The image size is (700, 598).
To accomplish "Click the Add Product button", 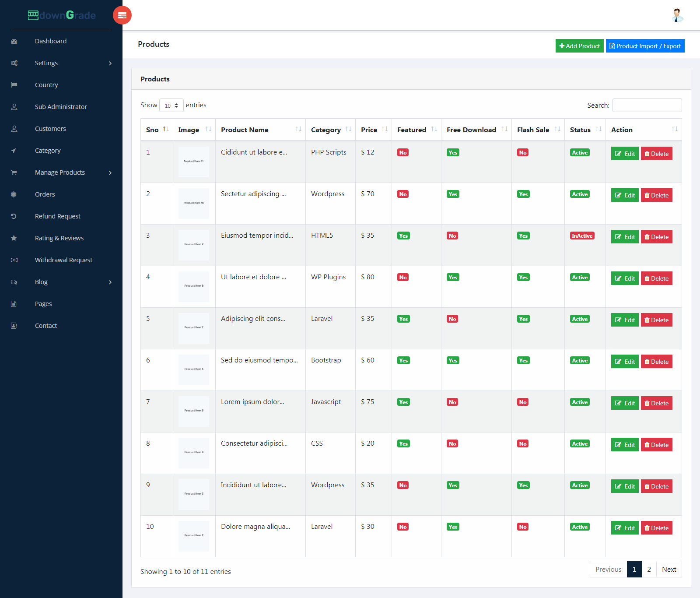I will tap(579, 46).
